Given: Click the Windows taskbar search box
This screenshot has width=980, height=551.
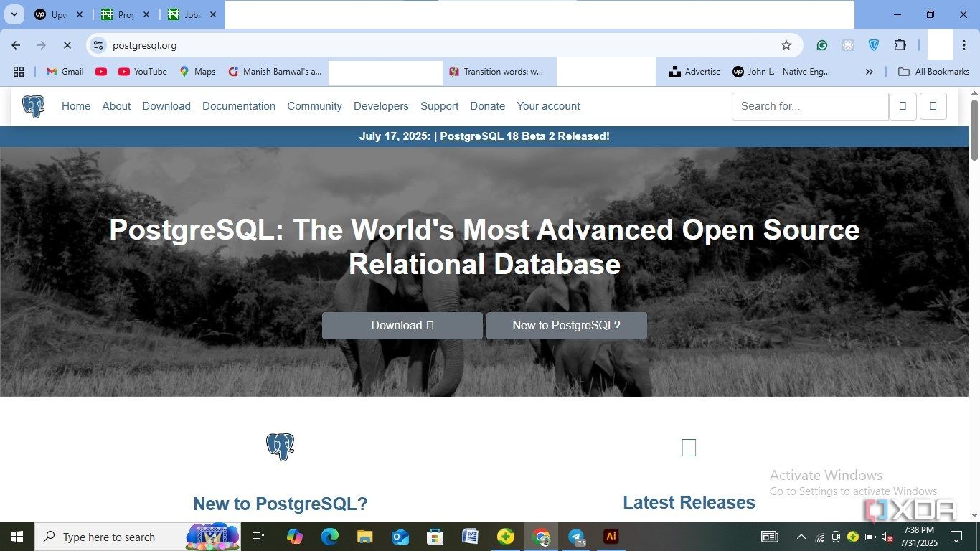Looking at the screenshot, I should point(138,537).
